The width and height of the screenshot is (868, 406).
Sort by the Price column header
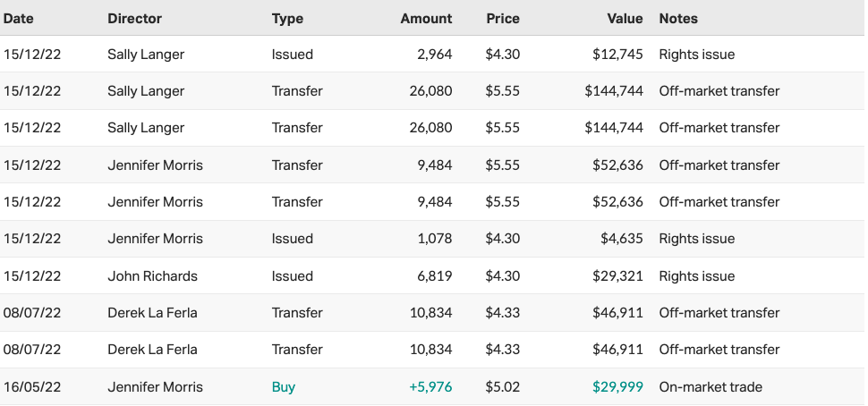click(503, 18)
